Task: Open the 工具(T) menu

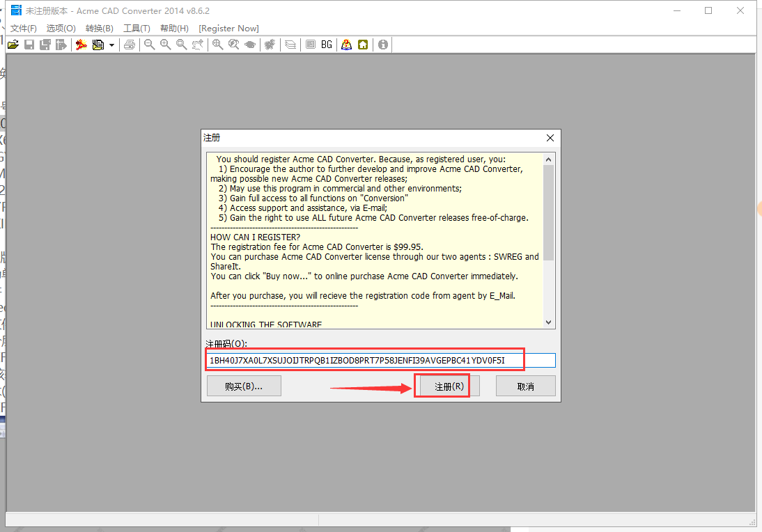Action: coord(137,29)
